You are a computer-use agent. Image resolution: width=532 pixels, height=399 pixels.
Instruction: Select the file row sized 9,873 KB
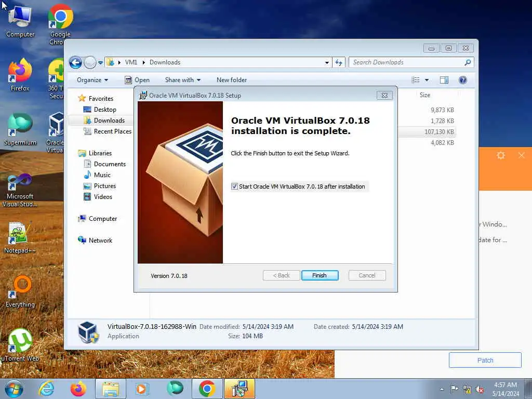pyautogui.click(x=442, y=110)
